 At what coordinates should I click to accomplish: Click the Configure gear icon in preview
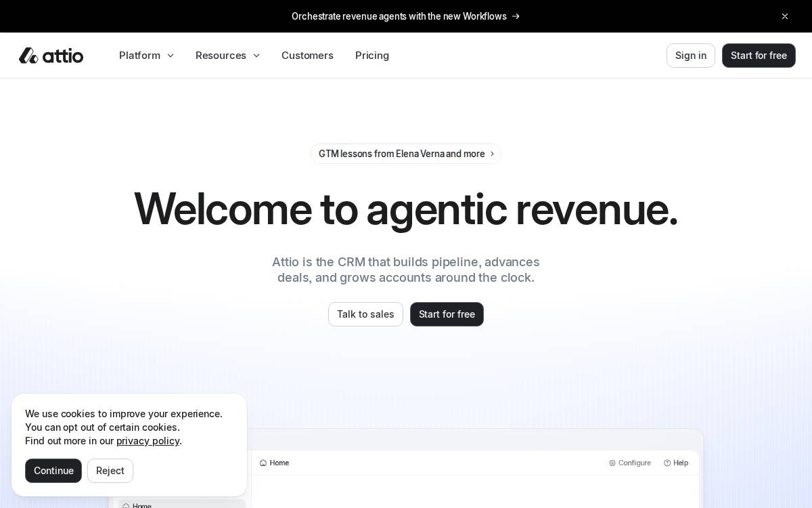[x=612, y=463]
